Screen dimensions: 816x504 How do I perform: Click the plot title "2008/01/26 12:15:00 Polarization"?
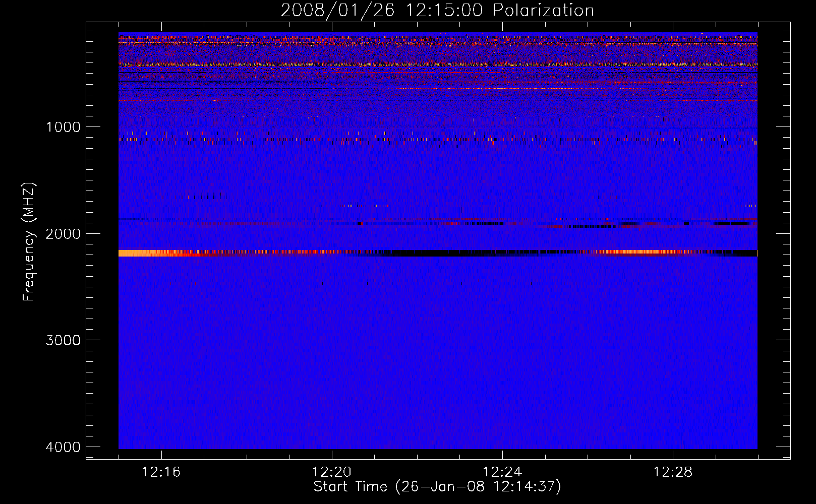pyautogui.click(x=437, y=10)
